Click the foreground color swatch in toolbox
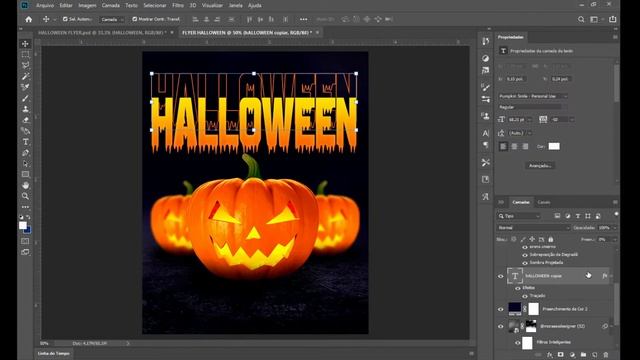640x360 pixels. pyautogui.click(x=23, y=225)
